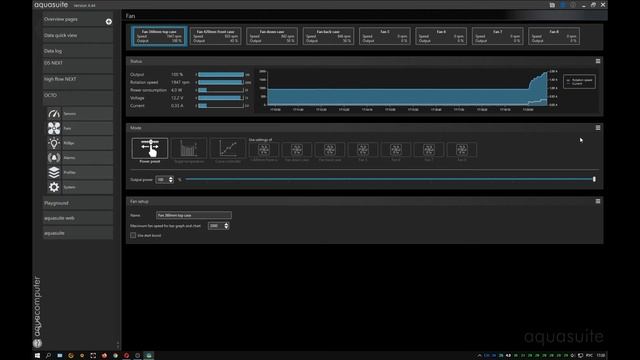Increase the Output power stepper value
This screenshot has height=360, width=640.
[171, 178]
